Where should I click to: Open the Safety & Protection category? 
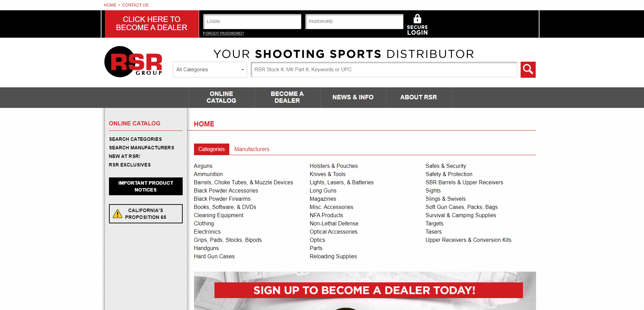point(449,174)
